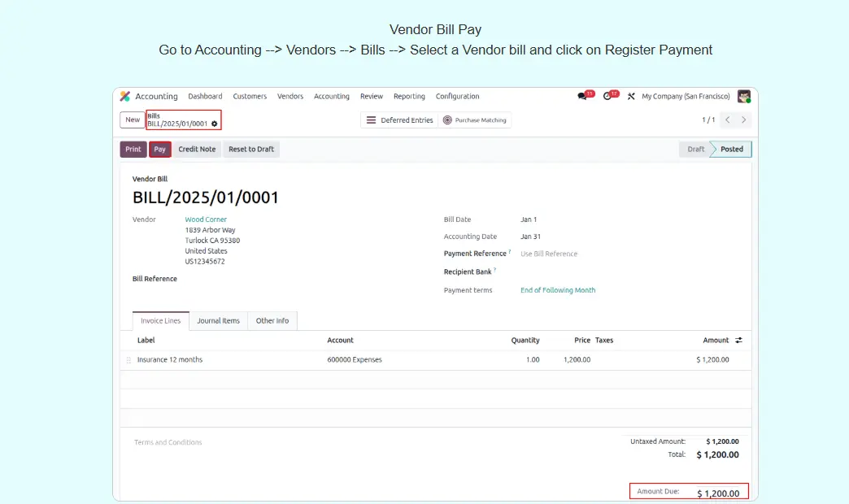Open the Vendors menu
849x504 pixels.
[290, 97]
